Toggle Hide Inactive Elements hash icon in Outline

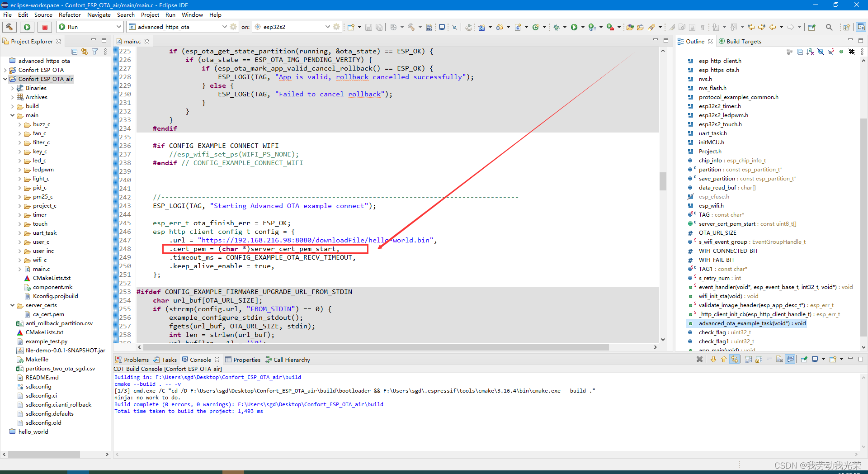(852, 52)
